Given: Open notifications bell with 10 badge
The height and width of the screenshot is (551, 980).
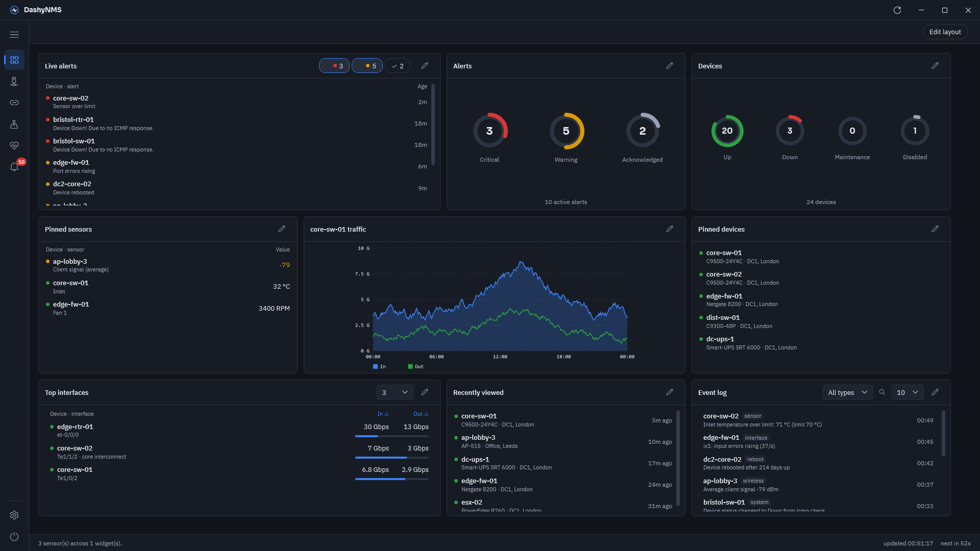Looking at the screenshot, I should click(x=14, y=167).
